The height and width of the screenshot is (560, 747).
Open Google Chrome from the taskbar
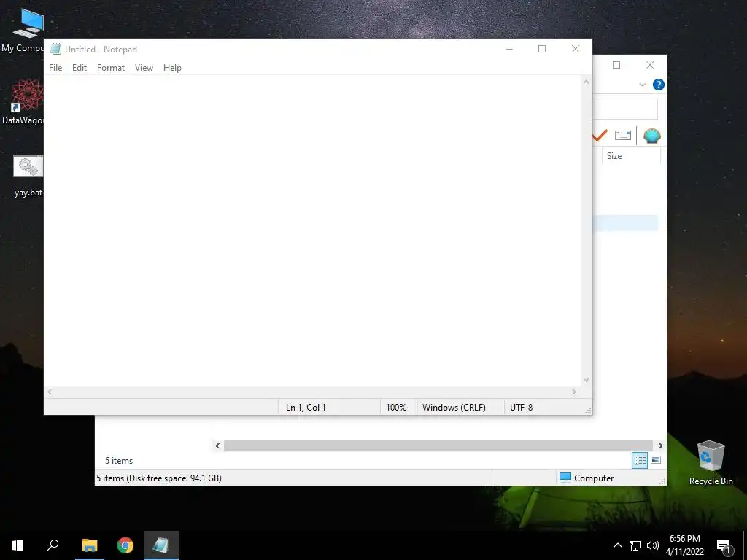pos(125,545)
